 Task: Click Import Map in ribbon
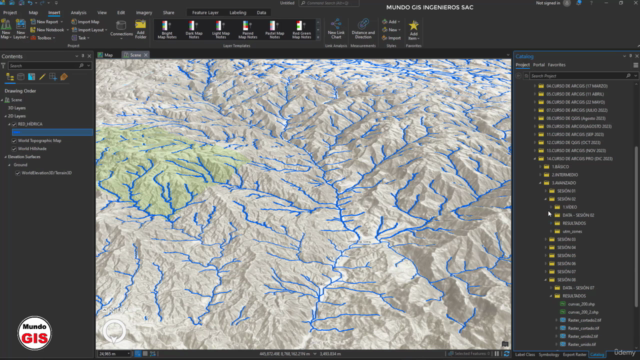[85, 22]
